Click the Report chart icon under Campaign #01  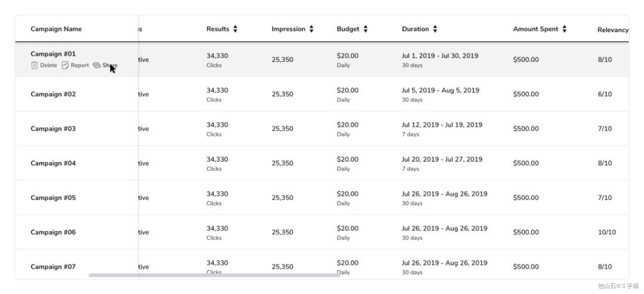[66, 65]
